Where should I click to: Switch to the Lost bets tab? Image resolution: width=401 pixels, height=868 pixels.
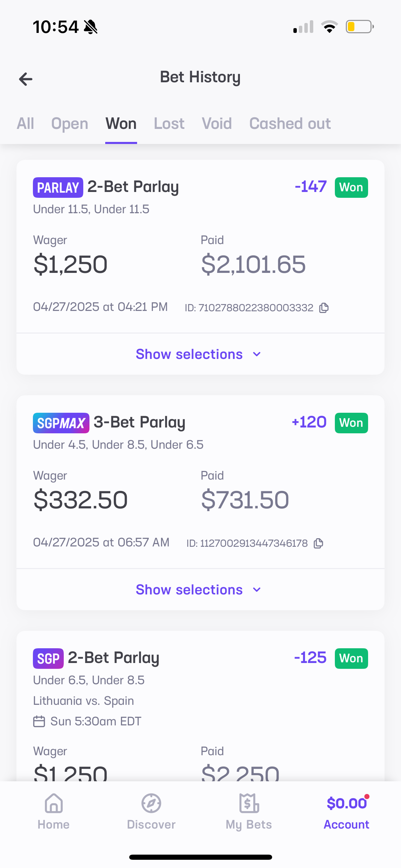[169, 124]
